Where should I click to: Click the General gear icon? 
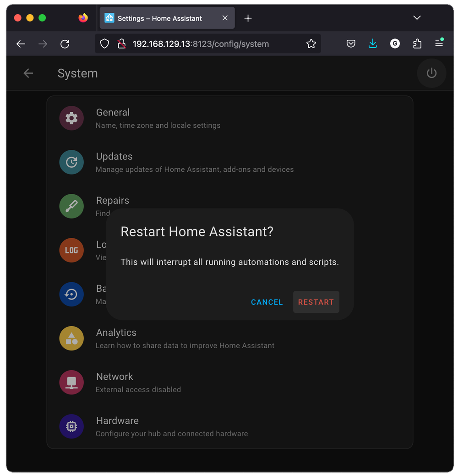coord(71,118)
